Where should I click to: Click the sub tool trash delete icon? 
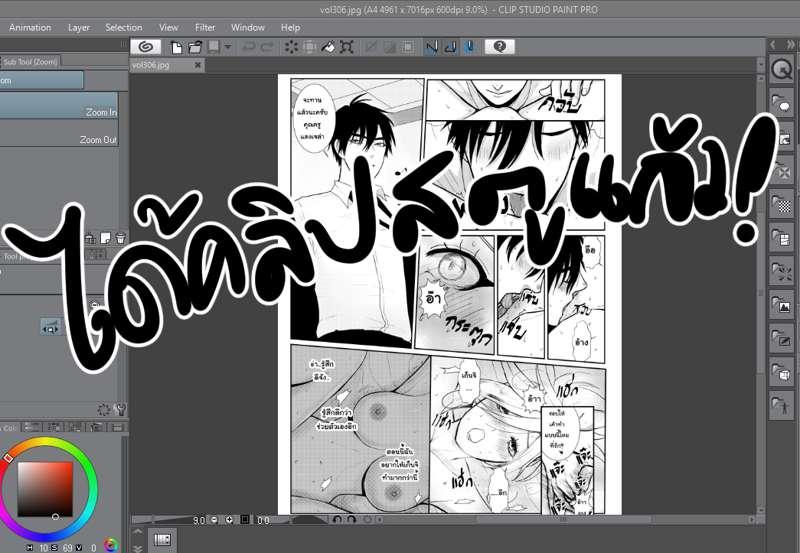120,238
